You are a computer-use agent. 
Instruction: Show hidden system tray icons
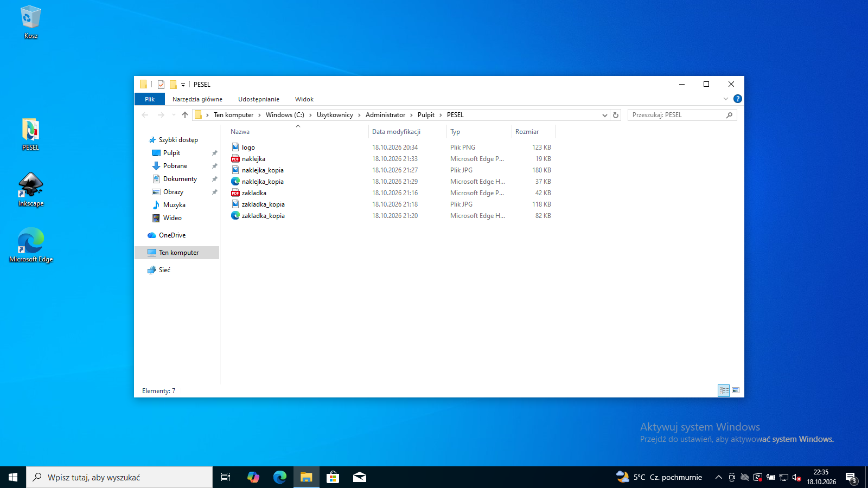[718, 477]
